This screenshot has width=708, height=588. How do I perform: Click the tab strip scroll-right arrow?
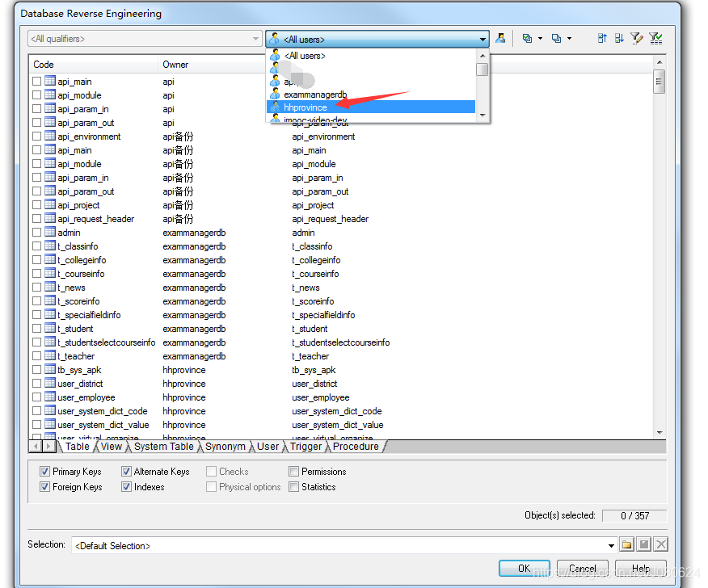pos(48,447)
